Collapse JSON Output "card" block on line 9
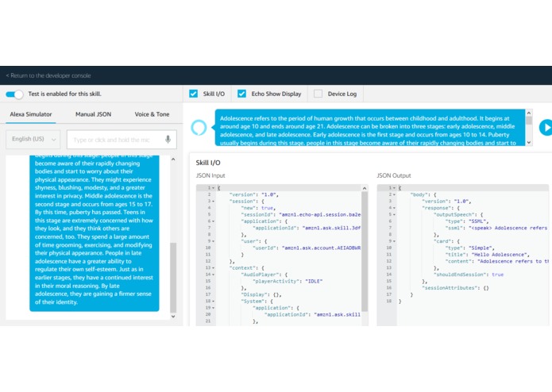Image resolution: width=552 pixels, height=392 pixels. coord(394,241)
